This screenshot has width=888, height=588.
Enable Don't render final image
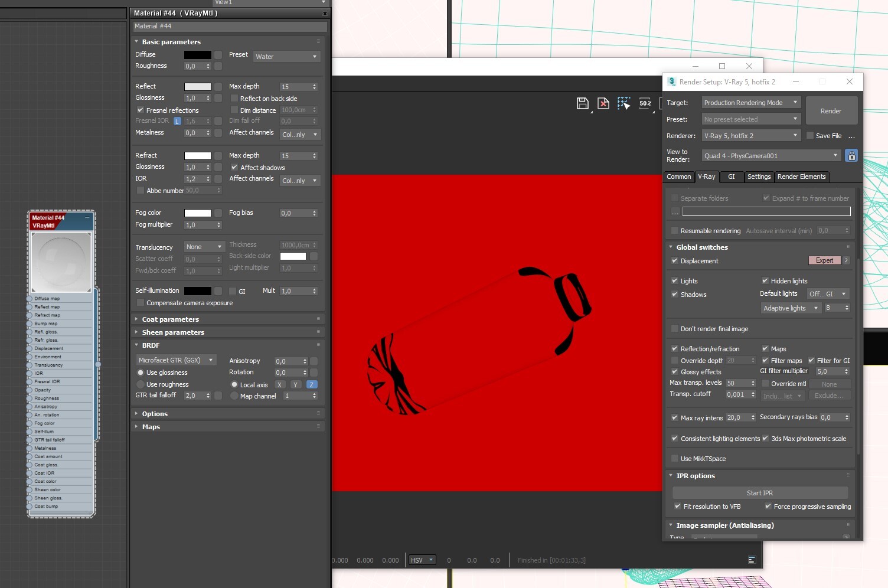(675, 328)
